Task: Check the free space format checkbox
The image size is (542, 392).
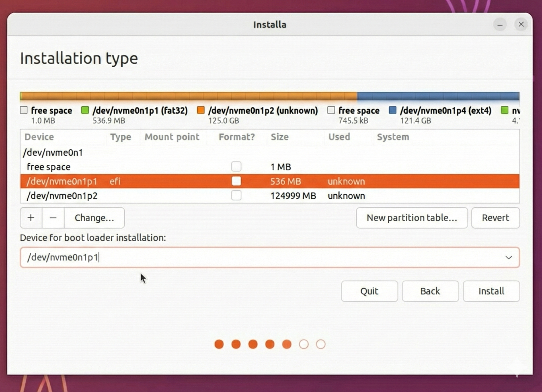Action: pos(236,167)
